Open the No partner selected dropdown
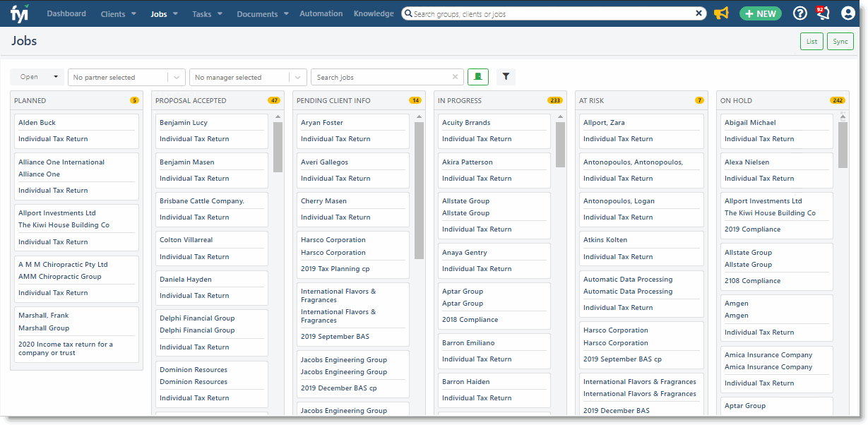This screenshot has width=868, height=425. coord(126,77)
